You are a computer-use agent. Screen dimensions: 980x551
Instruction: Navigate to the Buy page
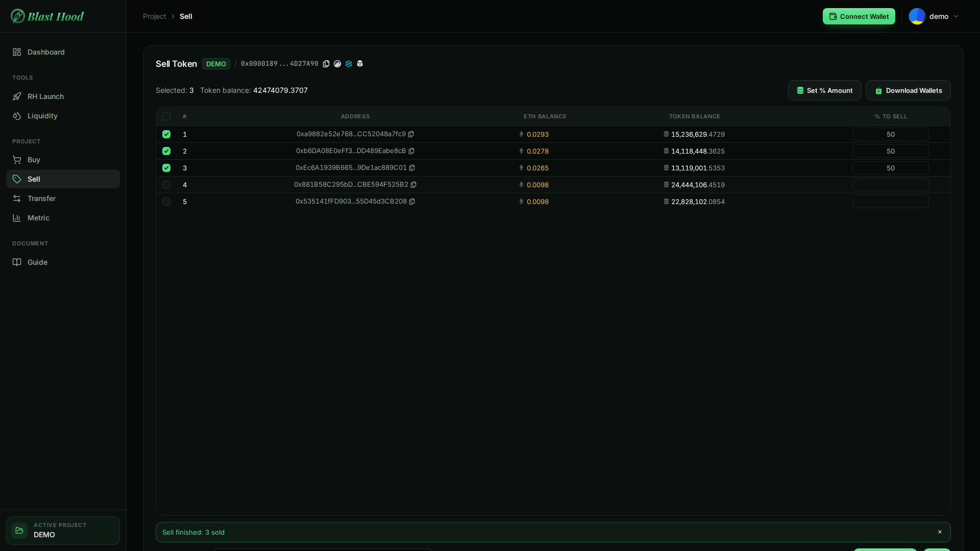[63, 160]
